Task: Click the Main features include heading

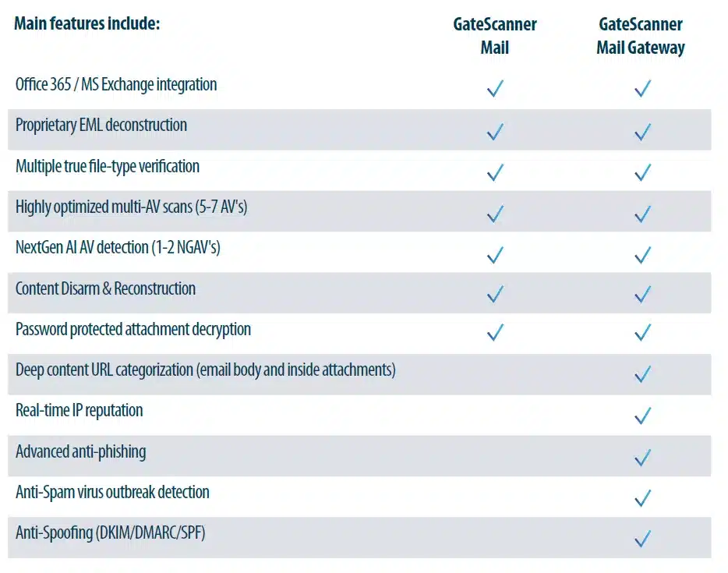Action: pyautogui.click(x=87, y=23)
